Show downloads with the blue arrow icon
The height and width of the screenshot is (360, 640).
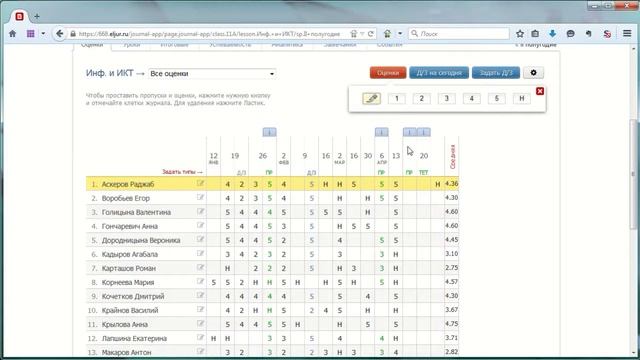(x=553, y=34)
